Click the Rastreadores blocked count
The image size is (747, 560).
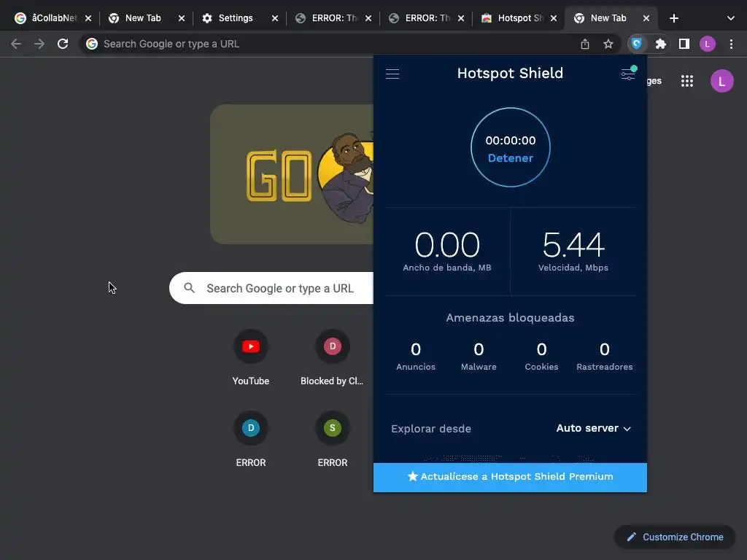pyautogui.click(x=604, y=349)
